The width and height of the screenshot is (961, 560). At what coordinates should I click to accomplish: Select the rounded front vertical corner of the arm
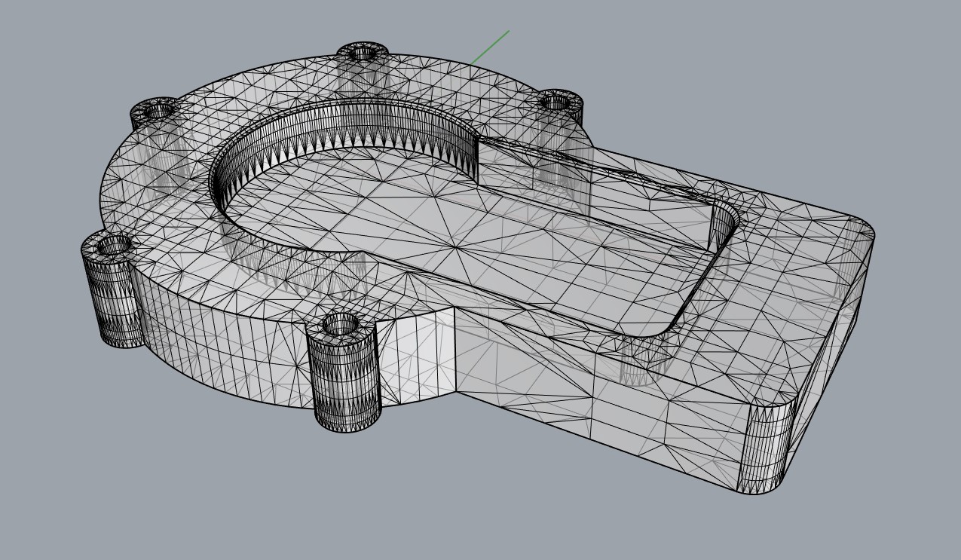765,448
